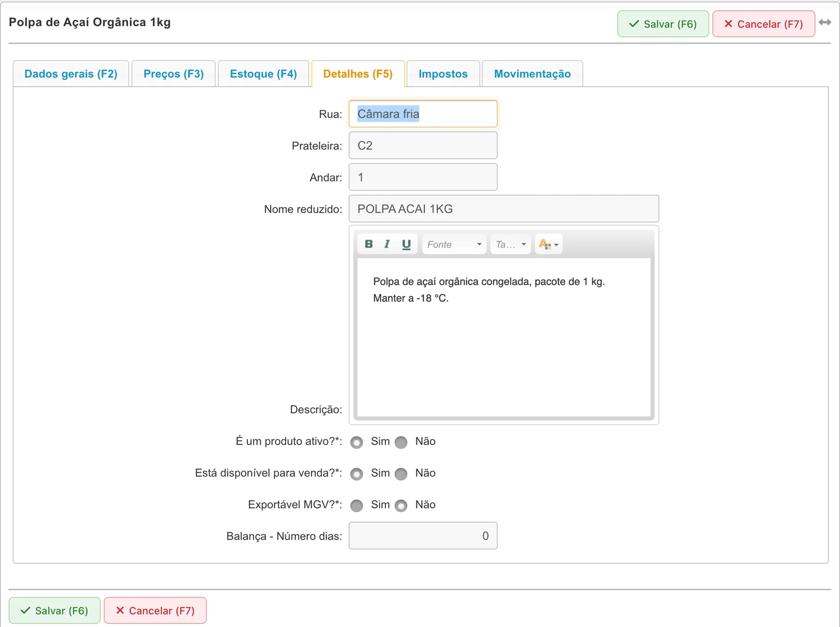Click top Cancelar (F7) button
Screen dimensions: 840x627
(764, 24)
